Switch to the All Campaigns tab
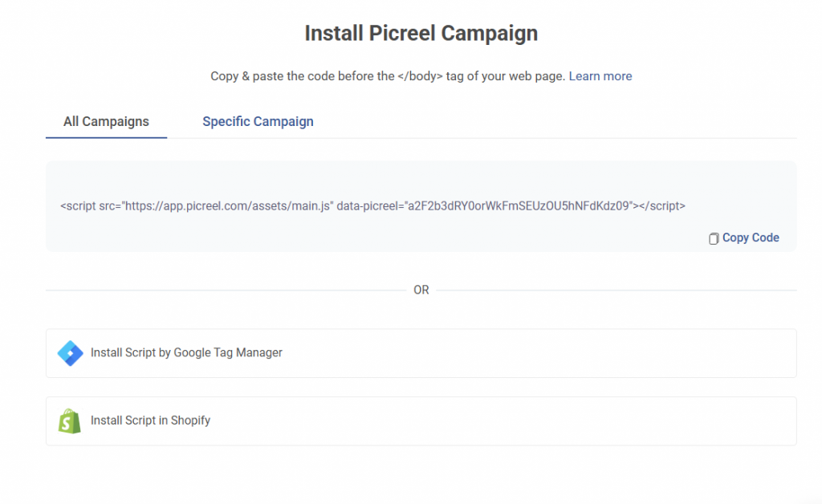 point(106,122)
